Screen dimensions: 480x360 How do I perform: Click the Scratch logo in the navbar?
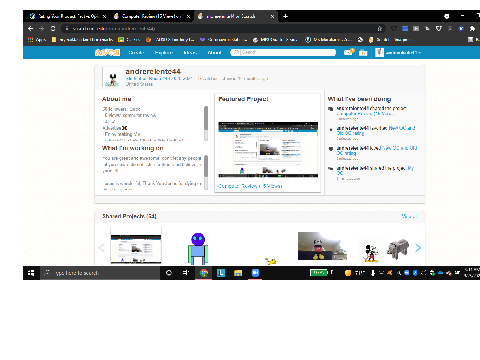tap(107, 52)
